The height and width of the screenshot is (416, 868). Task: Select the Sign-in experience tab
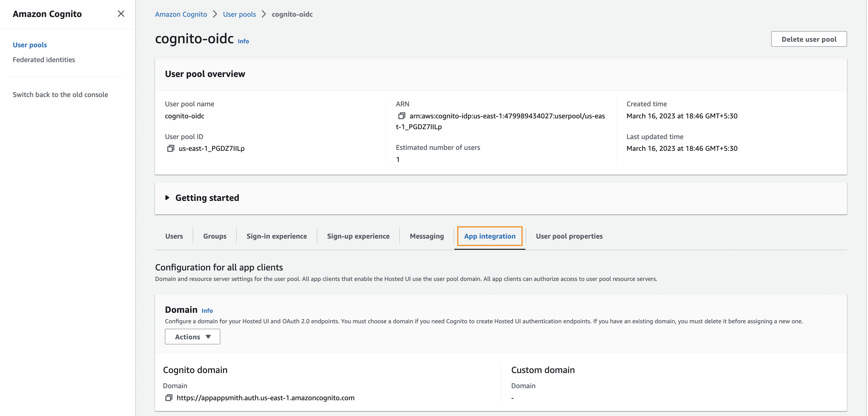click(x=276, y=236)
